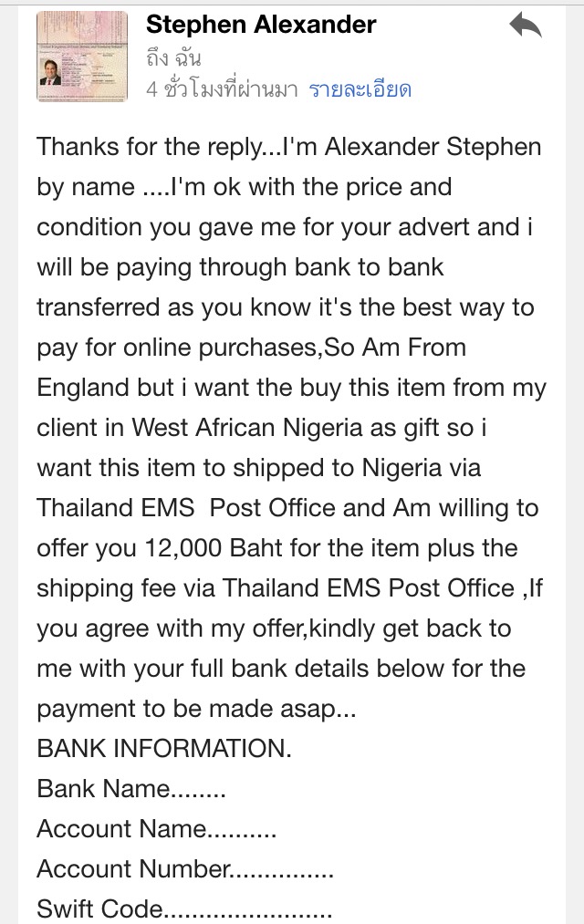Open the รายละเอียด details link
584x924 pixels.
click(x=360, y=89)
